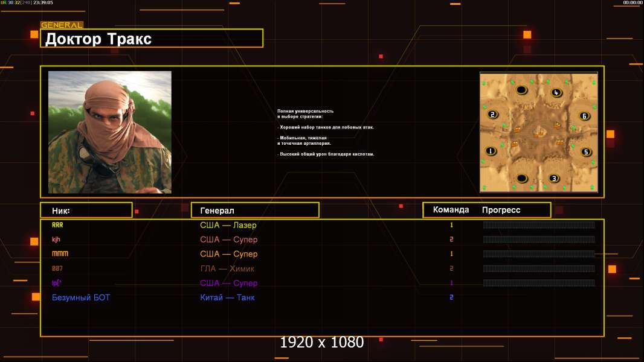Click the loading progress bar for mmm
The image size is (644, 362).
coord(538,254)
